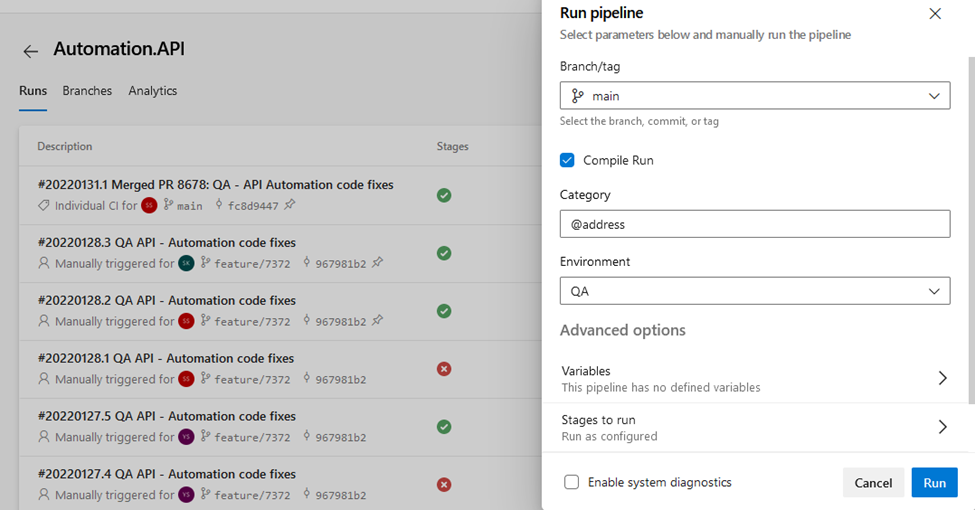
Task: Expand the Stages to run option
Action: [x=755, y=427]
